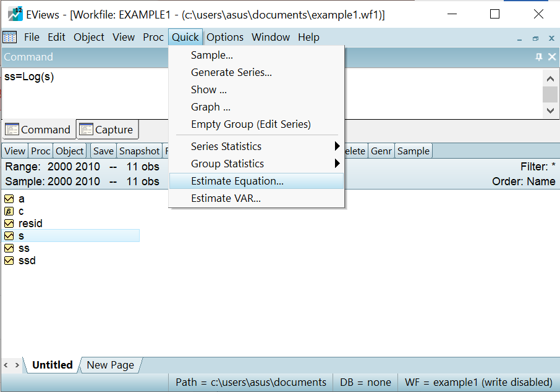
Task: Click the resid series icon
Action: pyautogui.click(x=9, y=223)
